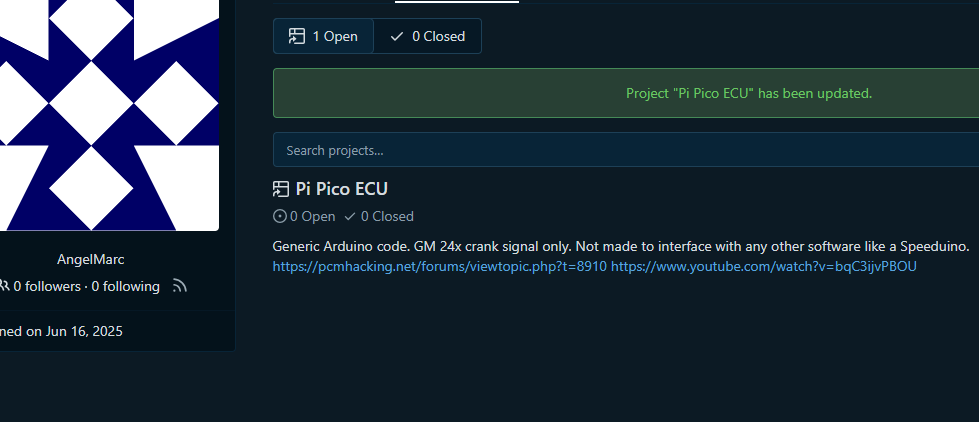This screenshot has height=422, width=979.
Task: Open the Pi Pico ECU project
Action: 342,189
